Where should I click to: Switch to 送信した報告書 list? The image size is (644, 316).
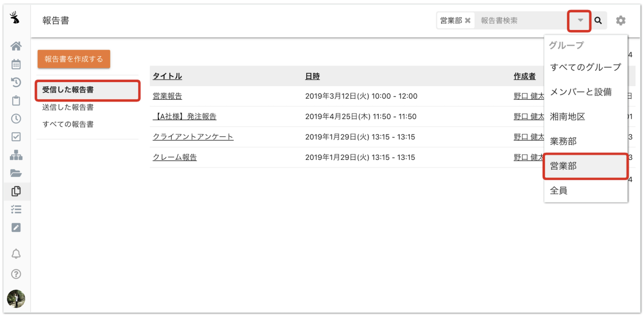[x=68, y=107]
